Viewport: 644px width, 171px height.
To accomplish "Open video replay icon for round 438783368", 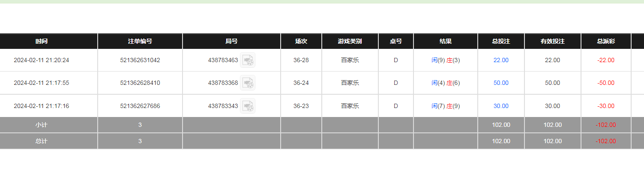I will click(248, 83).
